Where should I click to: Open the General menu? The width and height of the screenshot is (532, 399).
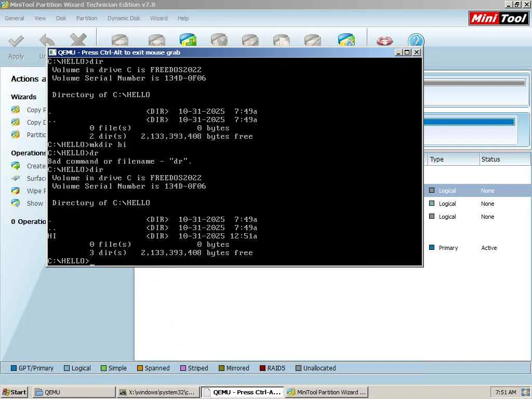[x=14, y=18]
